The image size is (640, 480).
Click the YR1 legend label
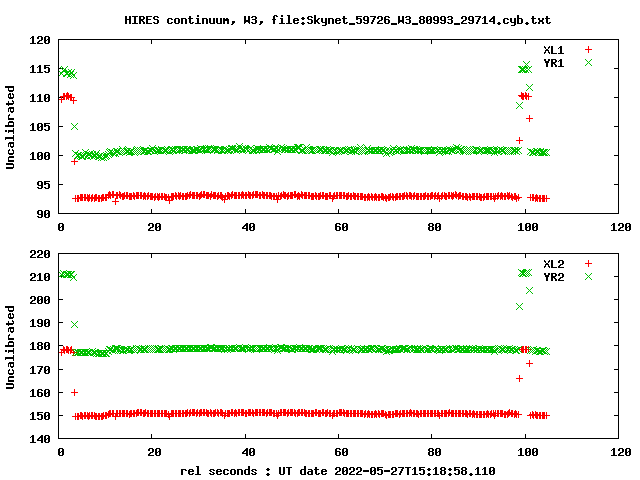[x=553, y=63]
